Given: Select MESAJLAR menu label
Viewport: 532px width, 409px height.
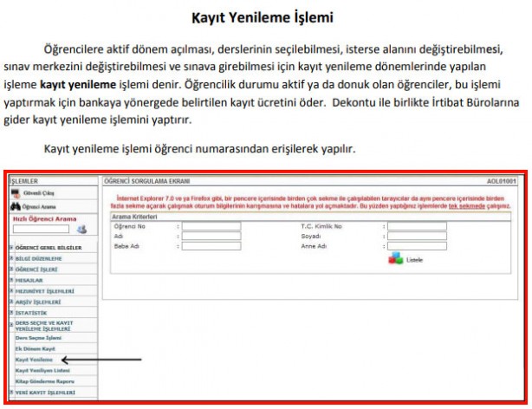Looking at the screenshot, I should click(x=29, y=281).
